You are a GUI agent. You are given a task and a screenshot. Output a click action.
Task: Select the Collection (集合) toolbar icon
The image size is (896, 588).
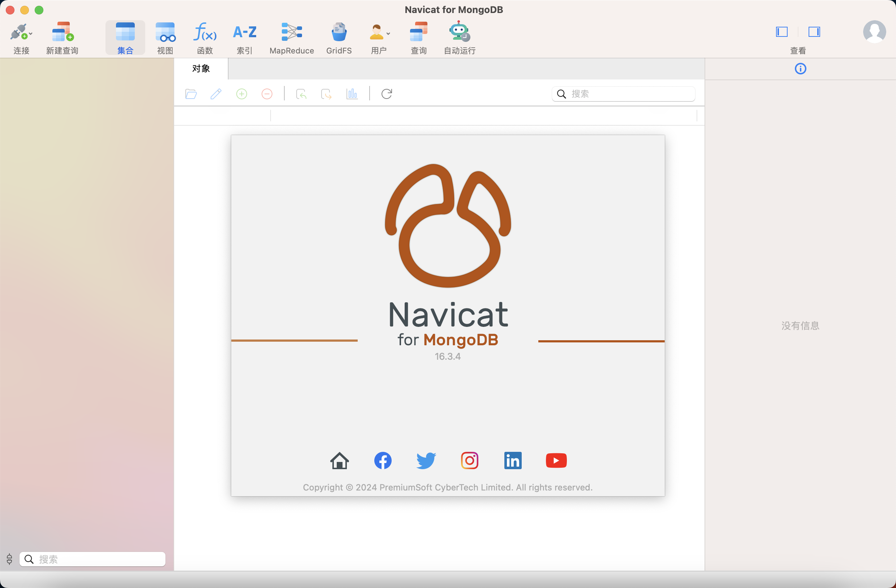coord(125,32)
